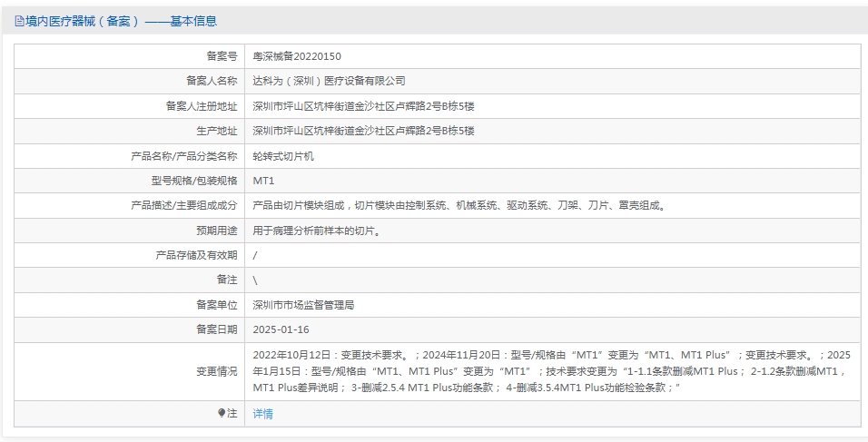Screen dimensions: 868x442
Task: Click the backslash value in 备注 row
Action: [x=255, y=280]
